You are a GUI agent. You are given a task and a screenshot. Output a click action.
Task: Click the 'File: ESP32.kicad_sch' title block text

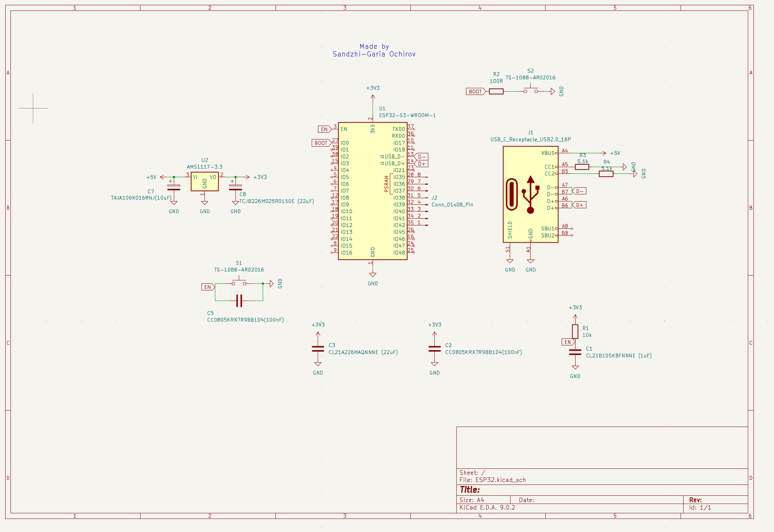pyautogui.click(x=493, y=480)
